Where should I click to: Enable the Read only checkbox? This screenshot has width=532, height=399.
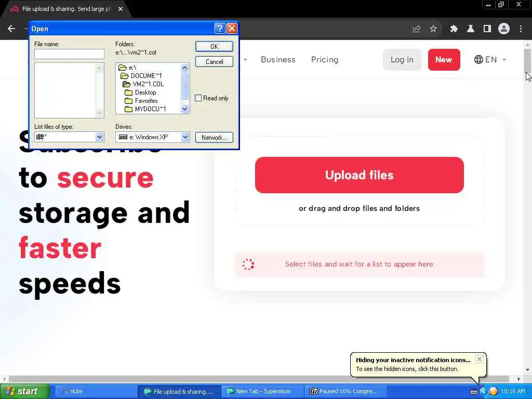(198, 98)
